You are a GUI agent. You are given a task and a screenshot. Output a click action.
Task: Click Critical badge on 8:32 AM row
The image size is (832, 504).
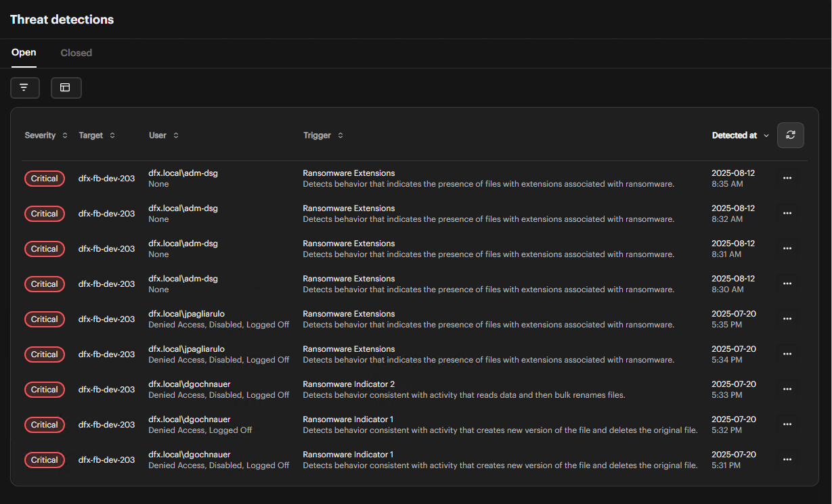pyautogui.click(x=45, y=214)
